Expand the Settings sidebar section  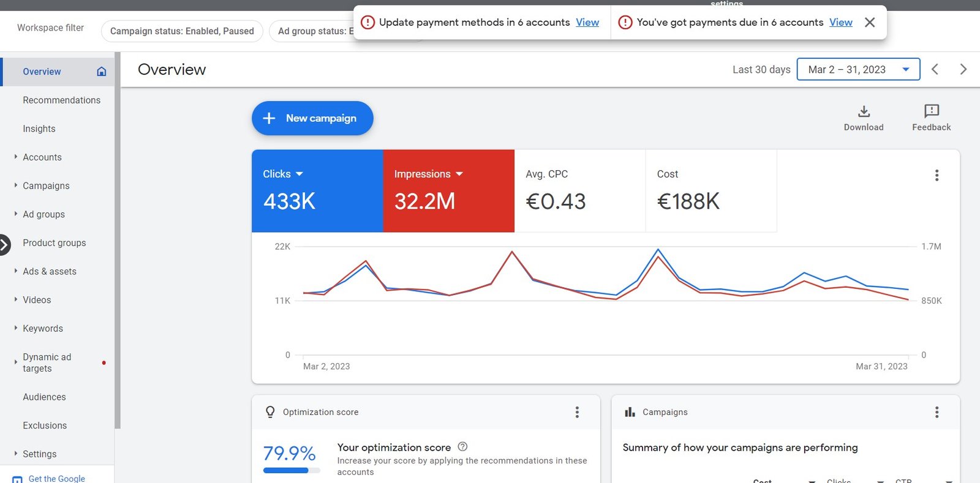point(15,454)
